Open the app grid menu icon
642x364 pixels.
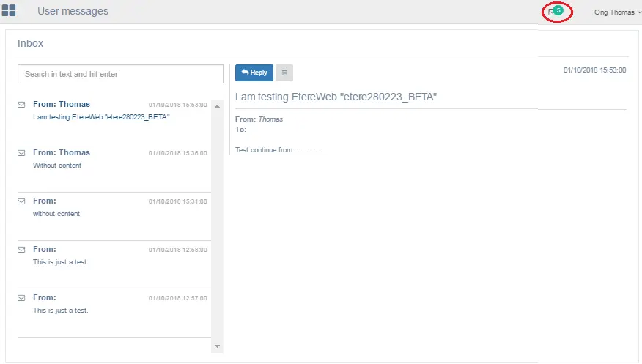coord(9,11)
